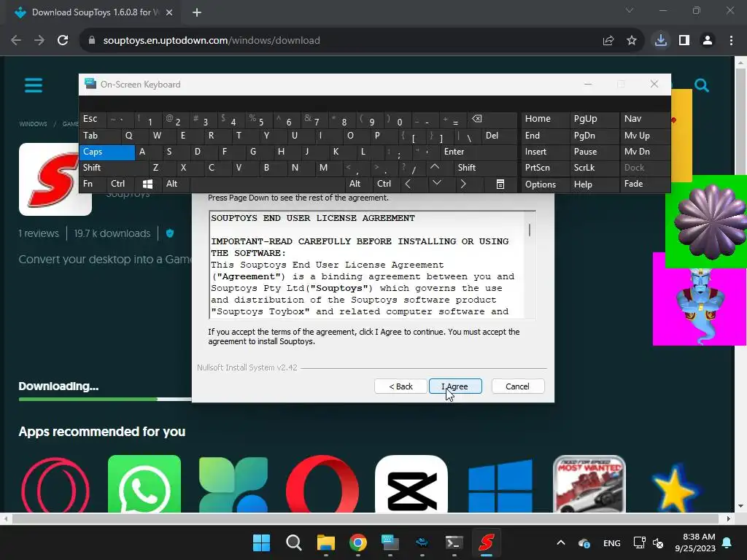Open File Explorer from taskbar
This screenshot has width=747, height=560.
[x=326, y=542]
